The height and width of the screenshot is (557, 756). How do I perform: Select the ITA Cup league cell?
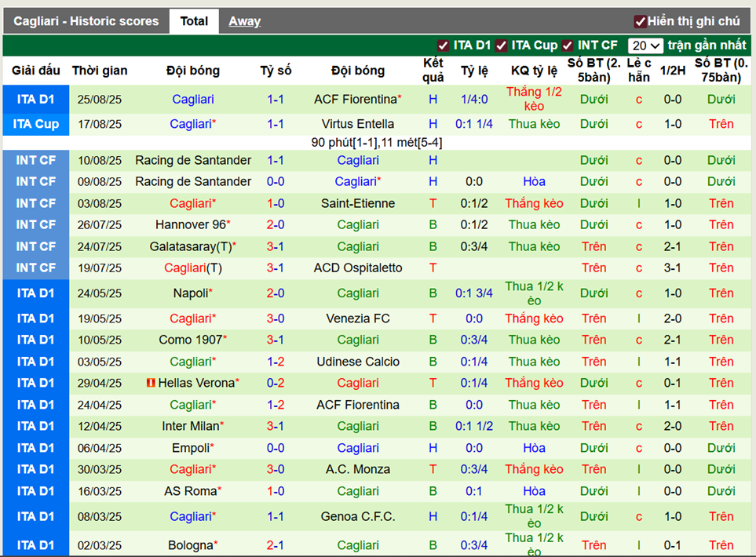[x=35, y=124]
